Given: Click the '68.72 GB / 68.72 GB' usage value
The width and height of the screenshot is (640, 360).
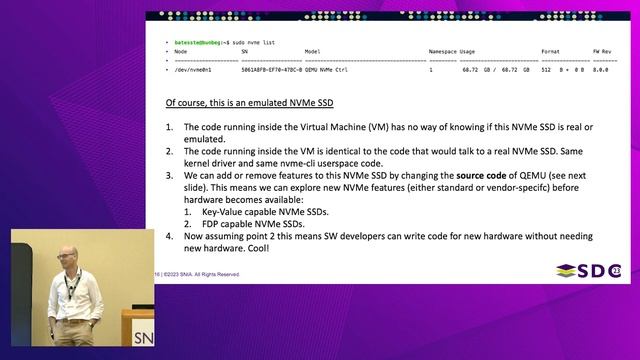Looking at the screenshot, I should (496, 70).
